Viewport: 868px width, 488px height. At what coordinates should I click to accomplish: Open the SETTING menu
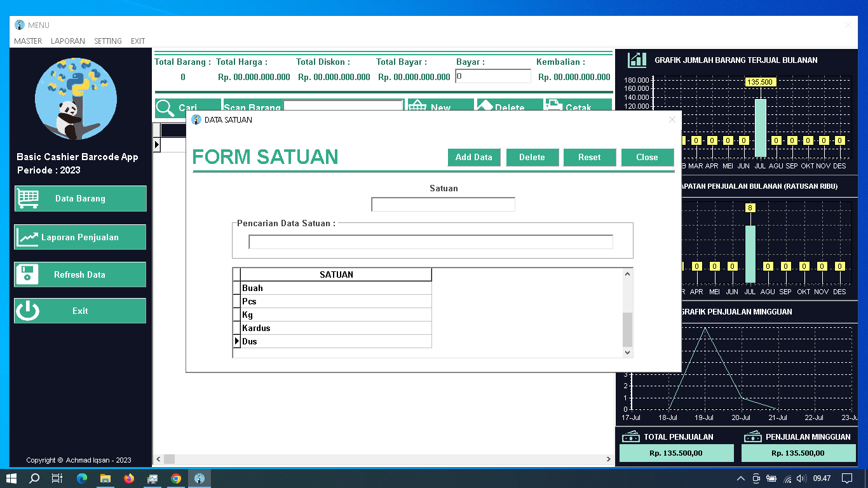pos(107,41)
